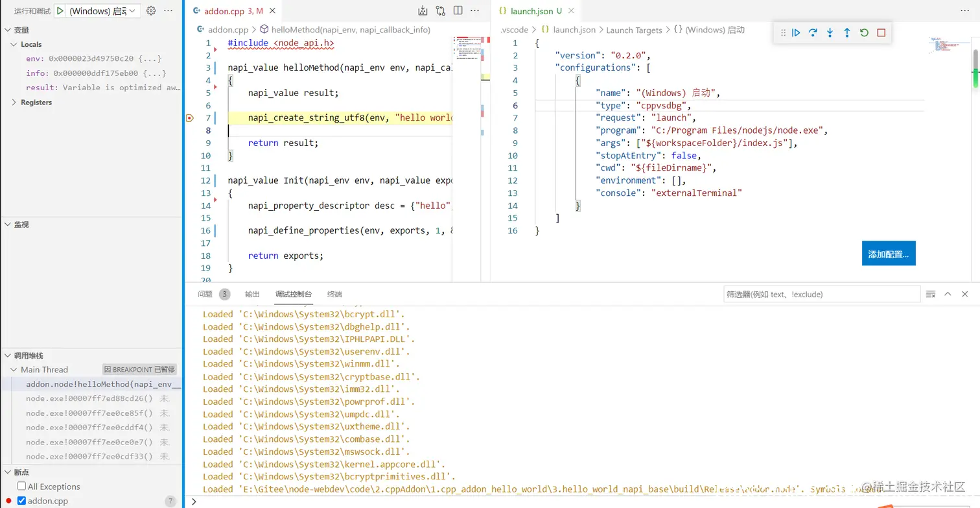Click Step Out in the debug toolbar
The image size is (980, 508).
[x=847, y=32]
